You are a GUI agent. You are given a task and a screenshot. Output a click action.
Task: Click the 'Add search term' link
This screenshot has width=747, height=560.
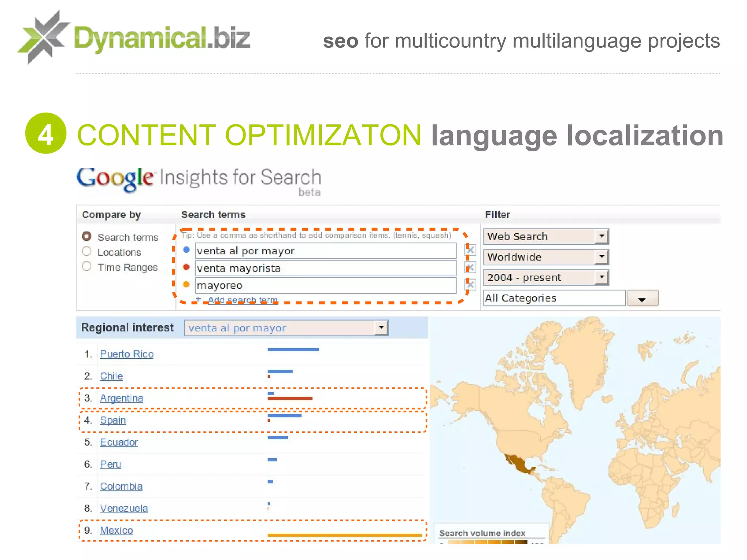(x=243, y=300)
